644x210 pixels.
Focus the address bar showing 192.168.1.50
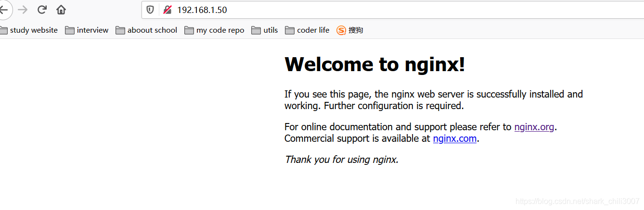[x=337, y=10]
